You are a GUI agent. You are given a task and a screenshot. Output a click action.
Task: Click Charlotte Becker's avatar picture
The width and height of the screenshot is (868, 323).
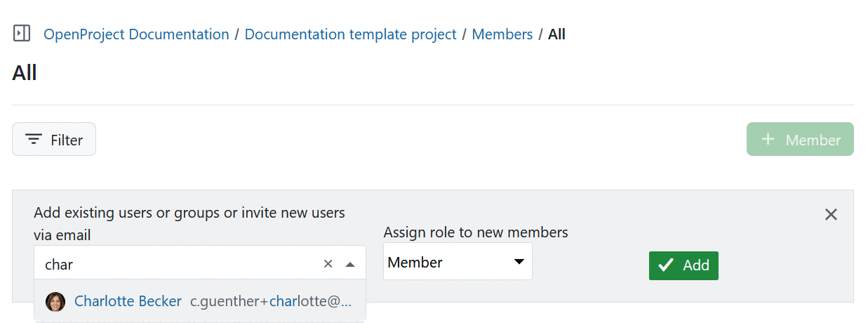55,302
